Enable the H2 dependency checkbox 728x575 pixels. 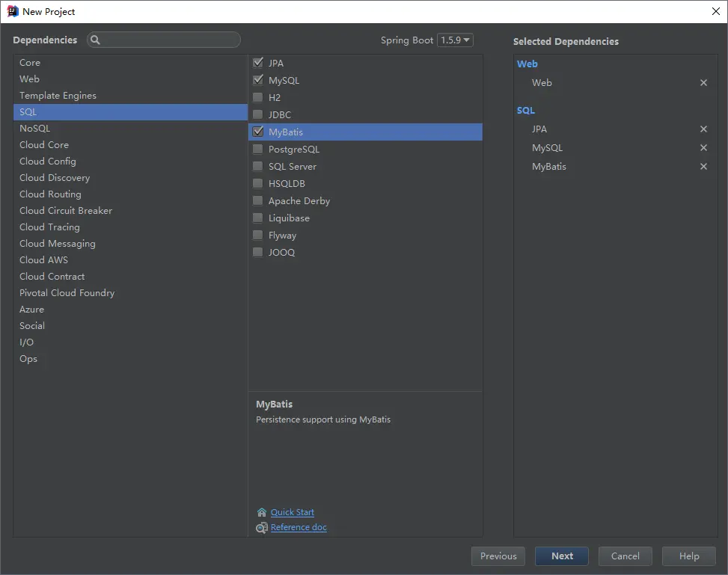257,97
